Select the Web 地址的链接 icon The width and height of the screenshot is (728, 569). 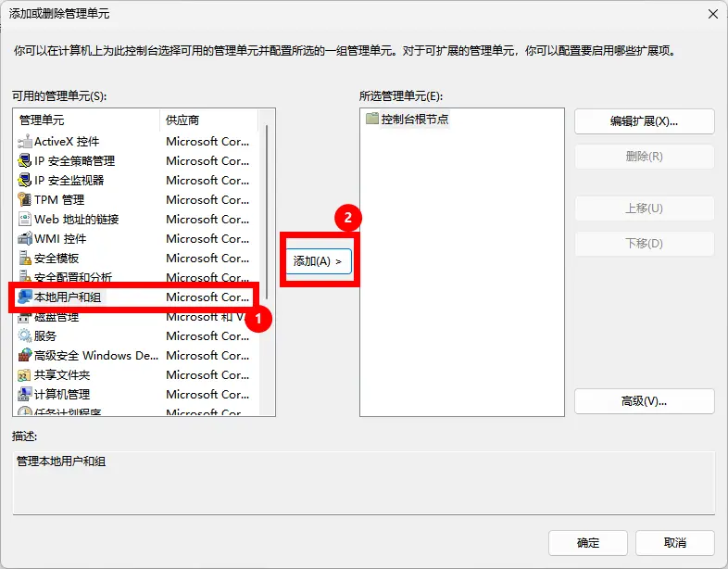click(x=25, y=220)
